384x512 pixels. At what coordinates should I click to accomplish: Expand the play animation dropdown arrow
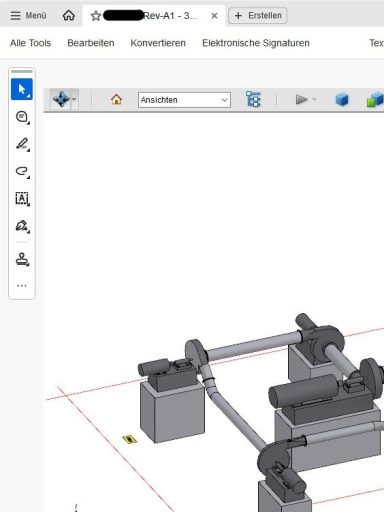pos(314,99)
